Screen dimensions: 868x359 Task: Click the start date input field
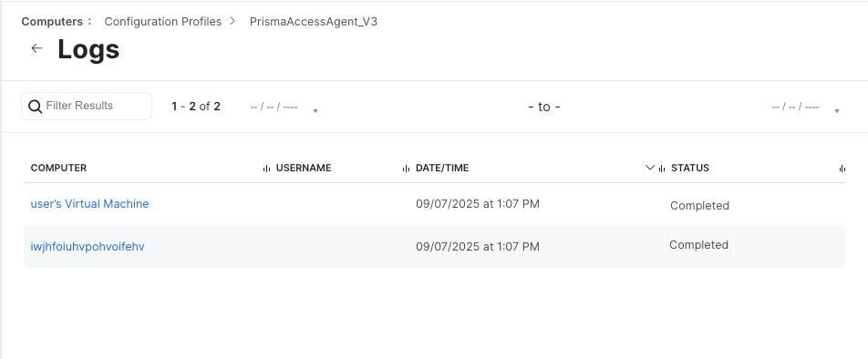[x=274, y=107]
